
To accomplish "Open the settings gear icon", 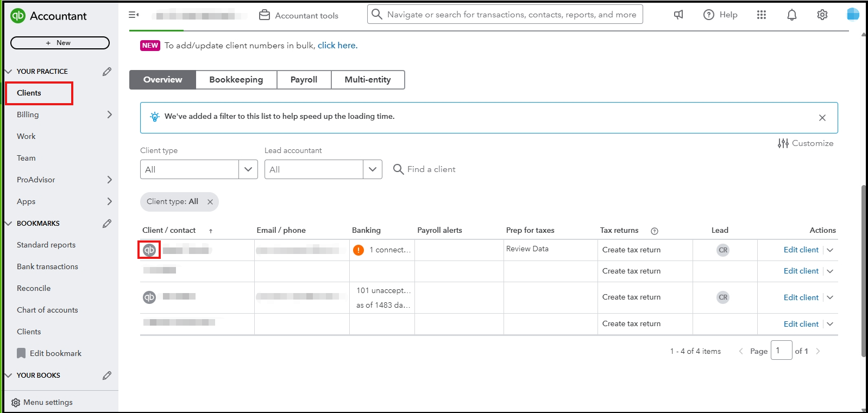I will [x=822, y=15].
